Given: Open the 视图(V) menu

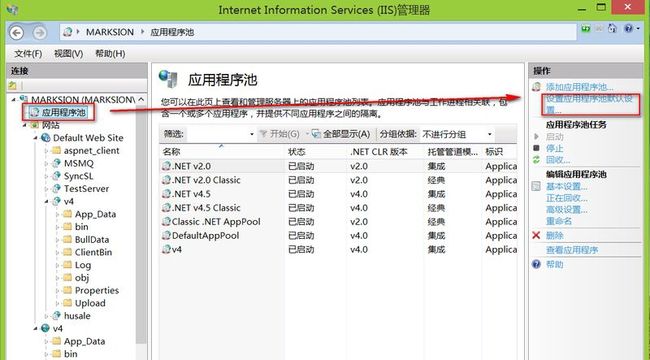Looking at the screenshot, I should (68, 54).
